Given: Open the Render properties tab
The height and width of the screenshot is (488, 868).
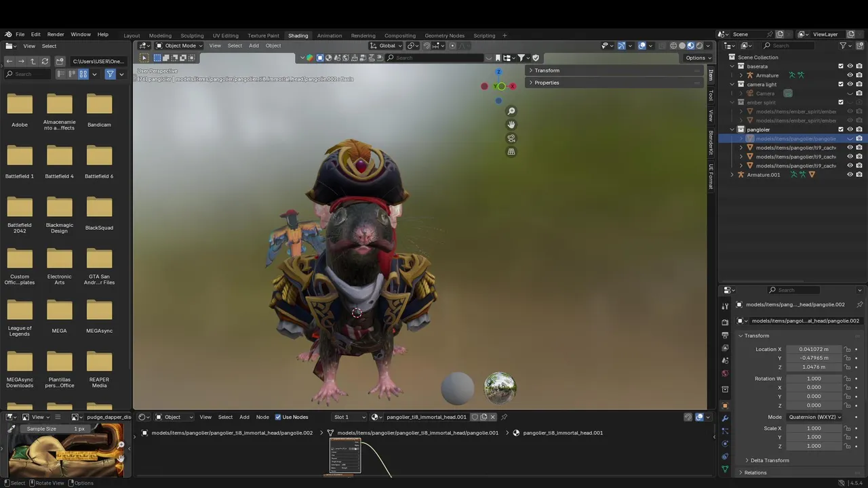Looking at the screenshot, I should click(725, 322).
